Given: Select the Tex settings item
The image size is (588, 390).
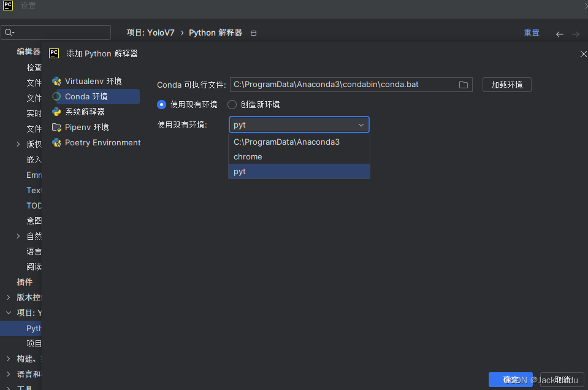Looking at the screenshot, I should tap(34, 190).
